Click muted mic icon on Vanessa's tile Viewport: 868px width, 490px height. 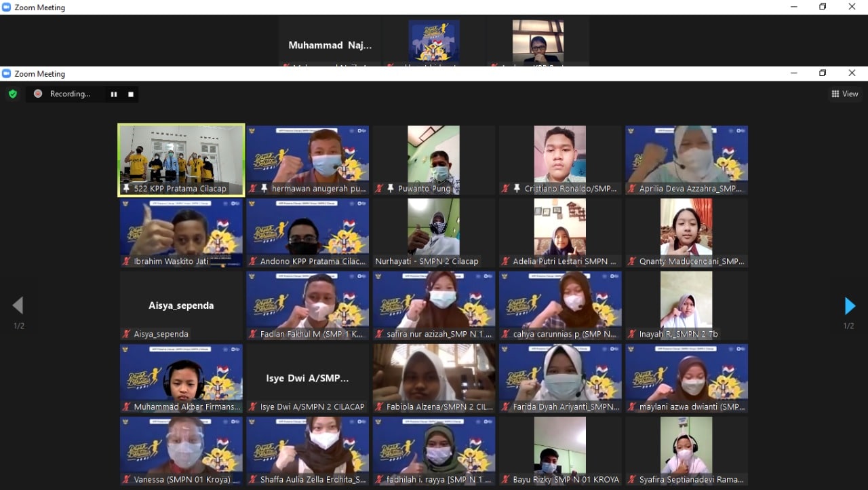coord(126,480)
